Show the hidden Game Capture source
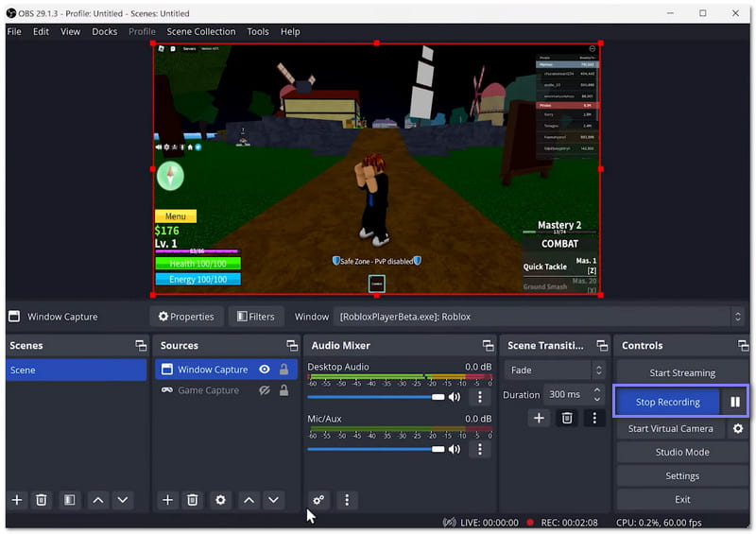 point(265,390)
